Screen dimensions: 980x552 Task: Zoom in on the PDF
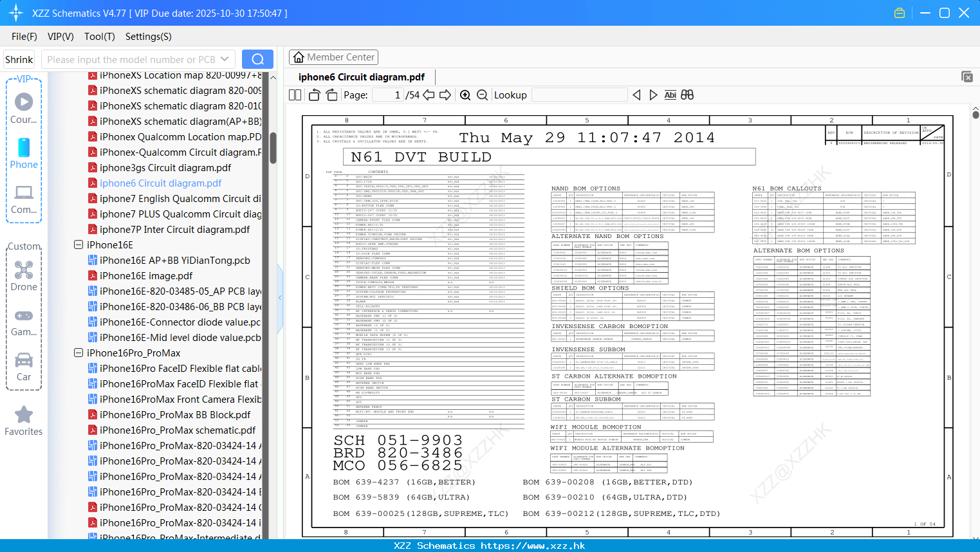pyautogui.click(x=465, y=95)
